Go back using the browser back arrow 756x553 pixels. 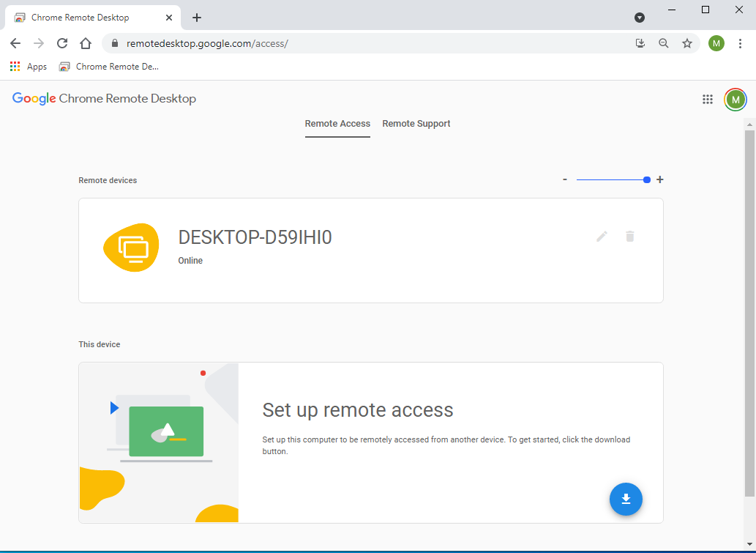point(15,43)
